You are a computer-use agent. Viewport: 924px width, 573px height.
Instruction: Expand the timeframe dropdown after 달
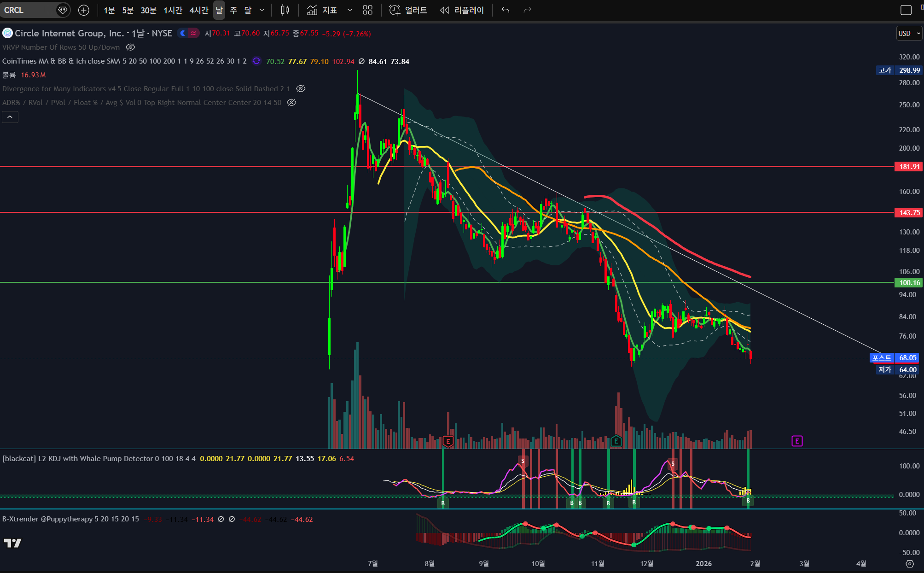tap(262, 10)
